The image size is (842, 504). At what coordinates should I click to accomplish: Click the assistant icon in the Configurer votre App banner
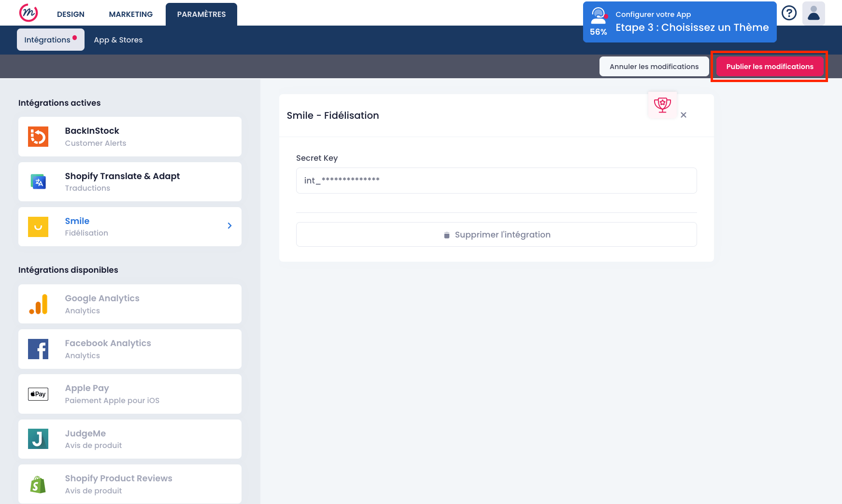(x=599, y=15)
